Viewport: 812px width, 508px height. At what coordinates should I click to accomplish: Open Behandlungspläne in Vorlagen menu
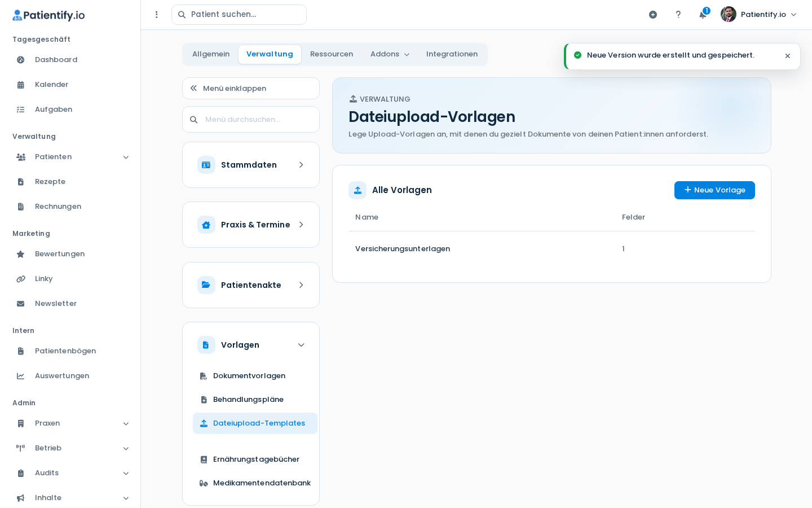255,400
